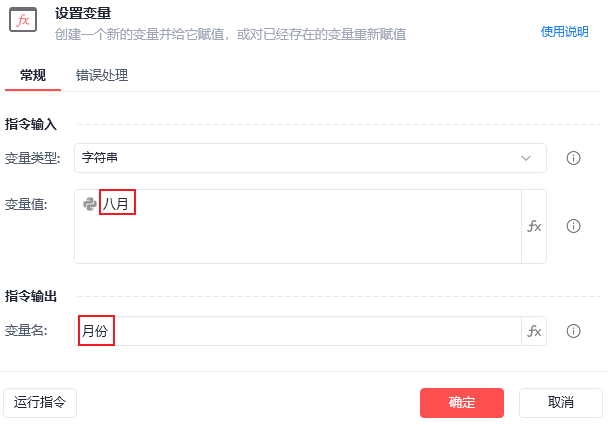Viewport: 608px width, 425px height.
Task: Focus the 变量名 input field
Action: click(300, 331)
